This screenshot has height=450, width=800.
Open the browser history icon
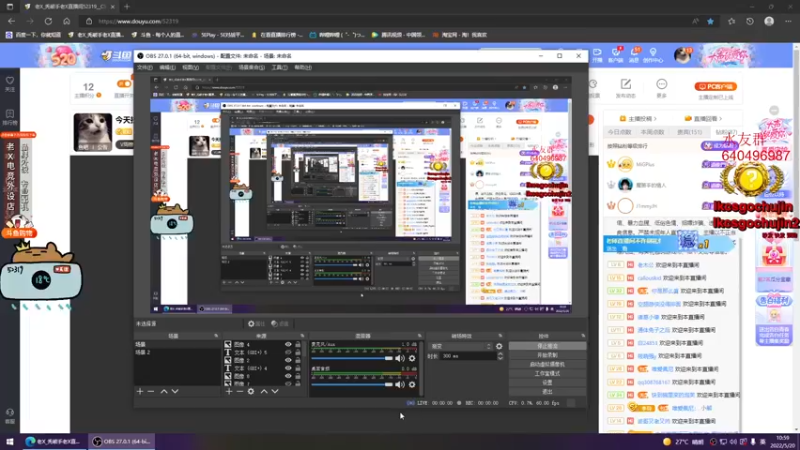coord(749,21)
